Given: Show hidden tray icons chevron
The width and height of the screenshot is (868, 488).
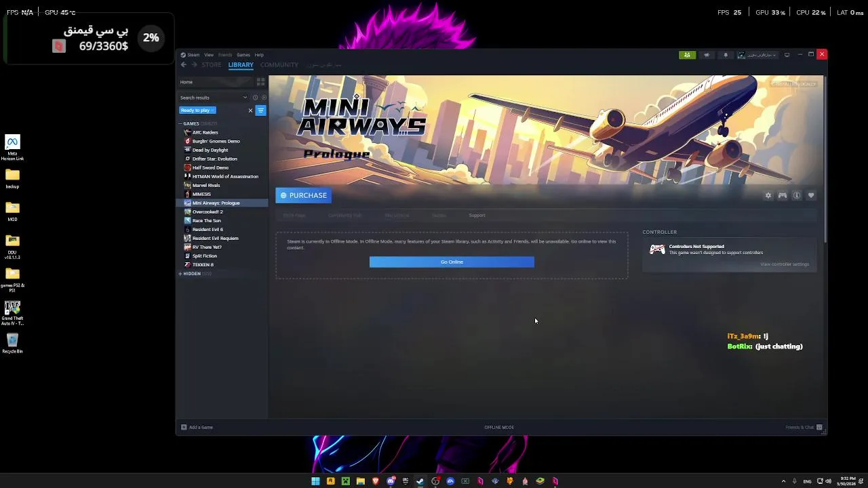Looking at the screenshot, I should click(783, 481).
